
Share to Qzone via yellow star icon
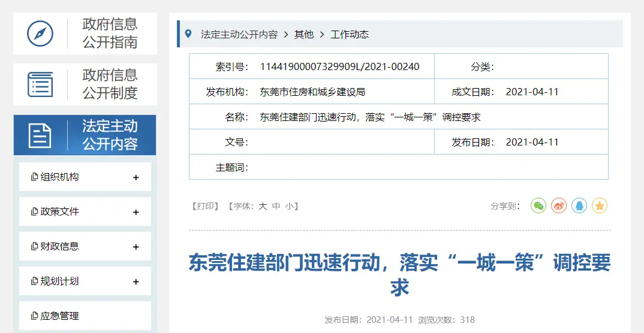(x=600, y=205)
